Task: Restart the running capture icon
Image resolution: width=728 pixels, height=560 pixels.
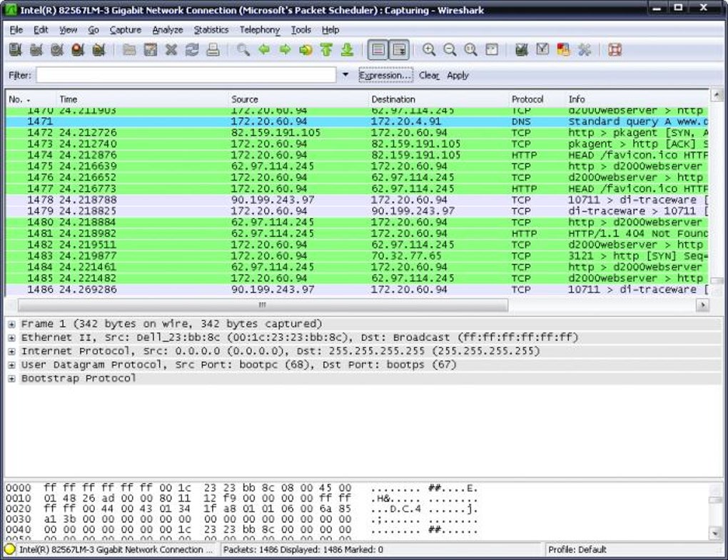Action: 99,50
